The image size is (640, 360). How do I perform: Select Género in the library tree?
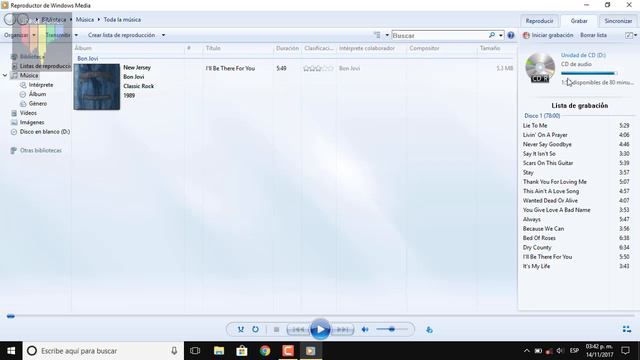[38, 104]
